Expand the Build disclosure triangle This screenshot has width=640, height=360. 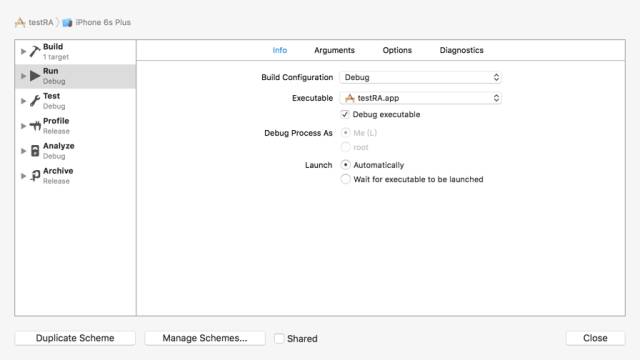click(23, 51)
